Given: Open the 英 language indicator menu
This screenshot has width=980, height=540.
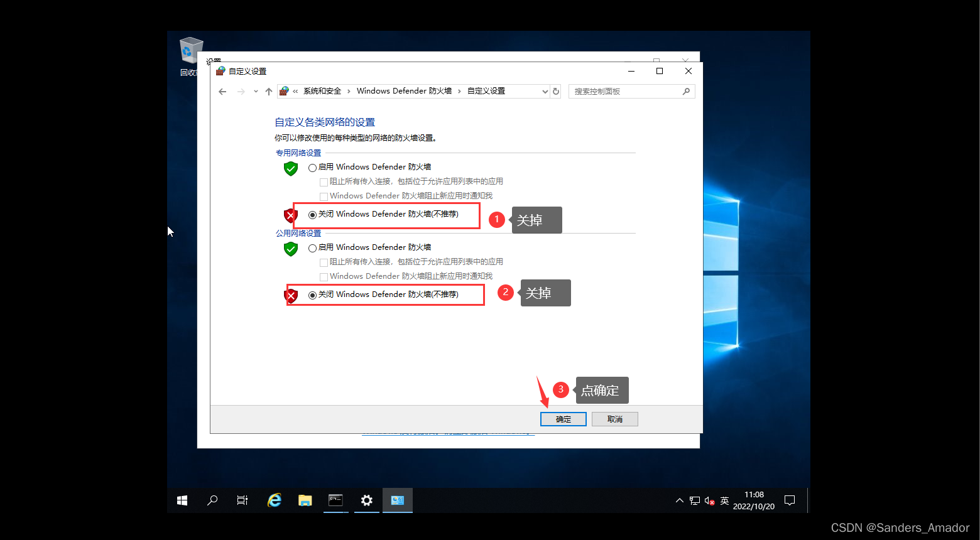Looking at the screenshot, I should [x=724, y=500].
